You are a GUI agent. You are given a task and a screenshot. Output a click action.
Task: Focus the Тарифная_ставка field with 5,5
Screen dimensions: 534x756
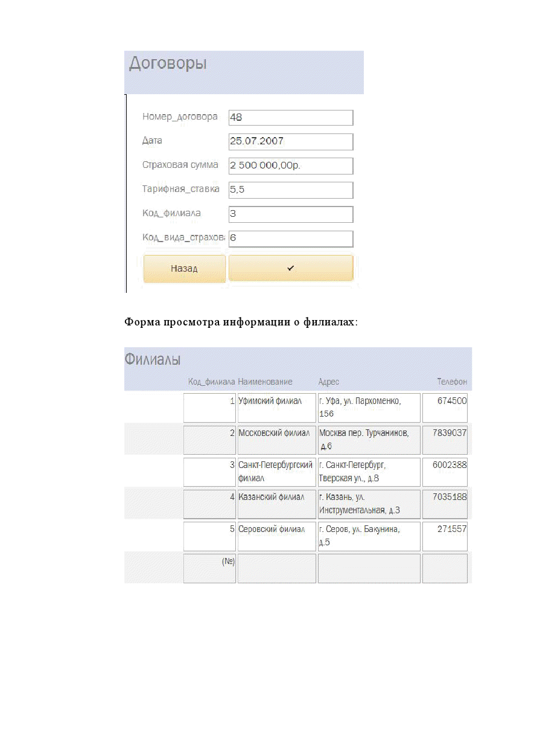(x=290, y=190)
